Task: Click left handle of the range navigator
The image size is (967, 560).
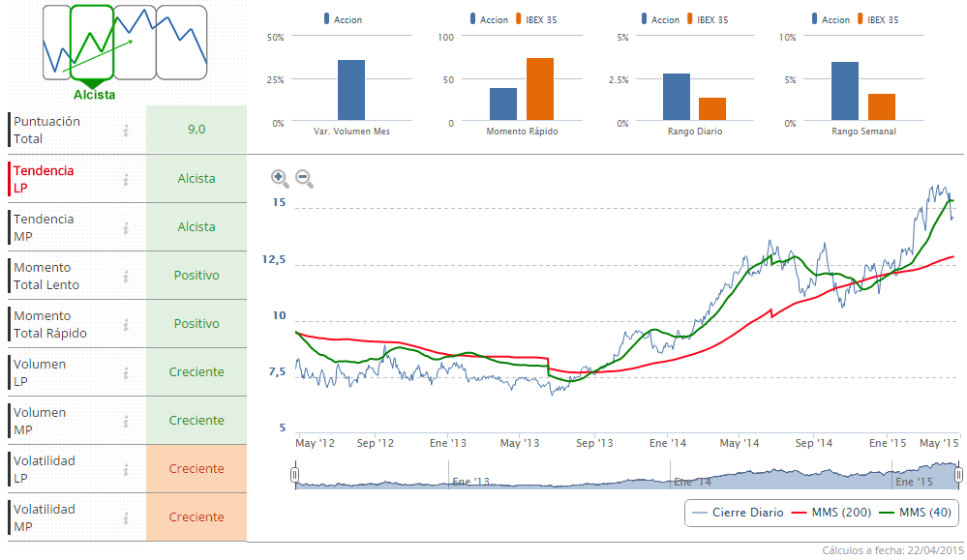Action: coord(295,474)
